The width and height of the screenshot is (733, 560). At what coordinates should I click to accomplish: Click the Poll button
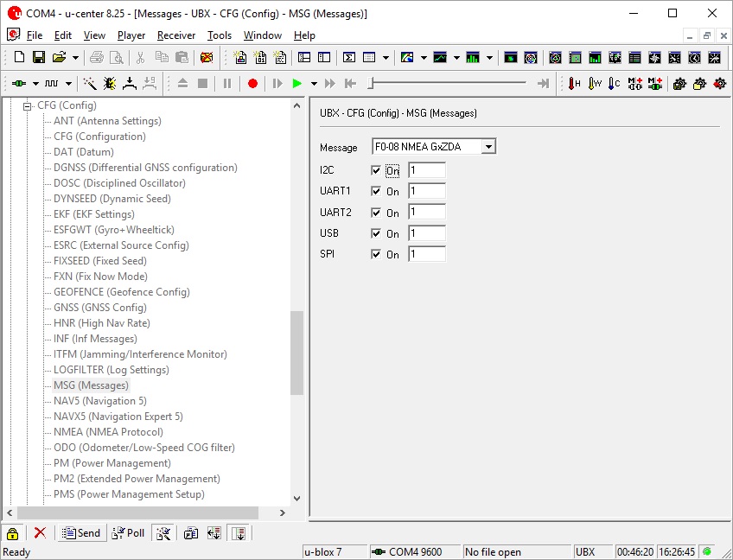tap(129, 533)
